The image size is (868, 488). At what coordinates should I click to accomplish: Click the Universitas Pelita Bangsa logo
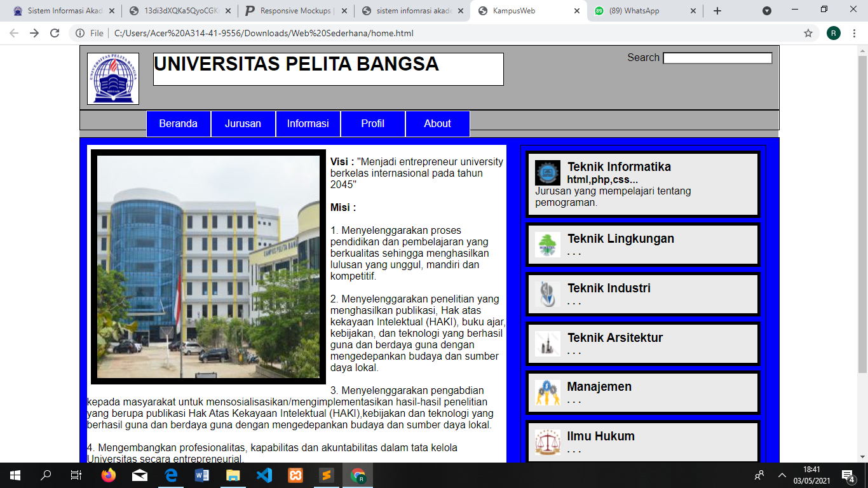click(113, 78)
